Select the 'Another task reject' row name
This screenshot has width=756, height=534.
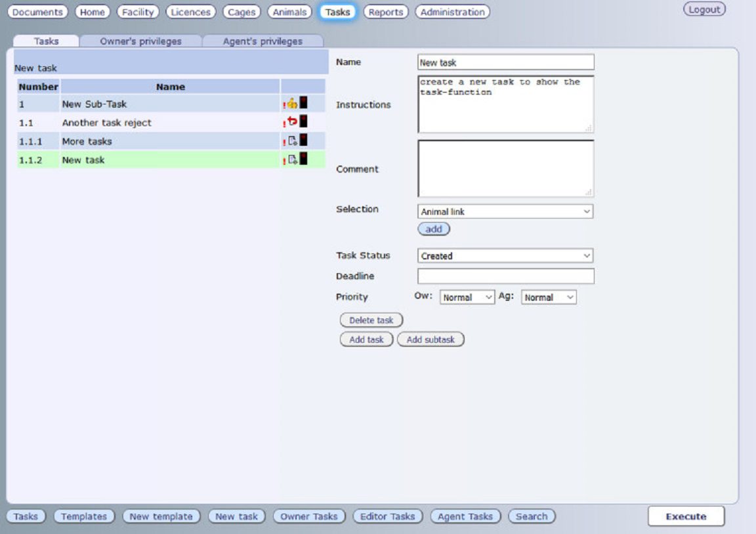pyautogui.click(x=106, y=123)
